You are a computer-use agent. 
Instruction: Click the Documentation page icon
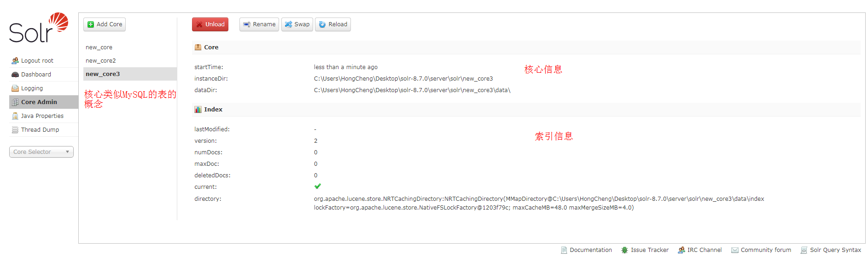point(564,250)
